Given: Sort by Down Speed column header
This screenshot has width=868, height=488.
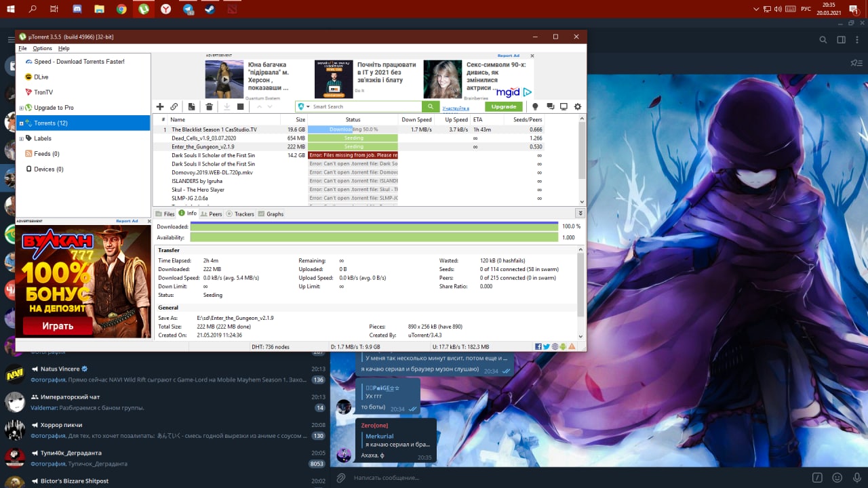Looking at the screenshot, I should pos(416,120).
